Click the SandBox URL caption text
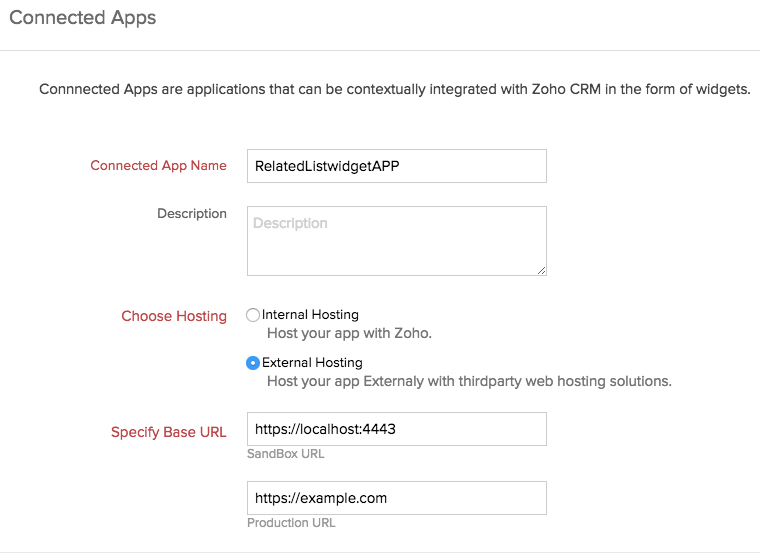Viewport: 760px width, 556px height. point(285,454)
